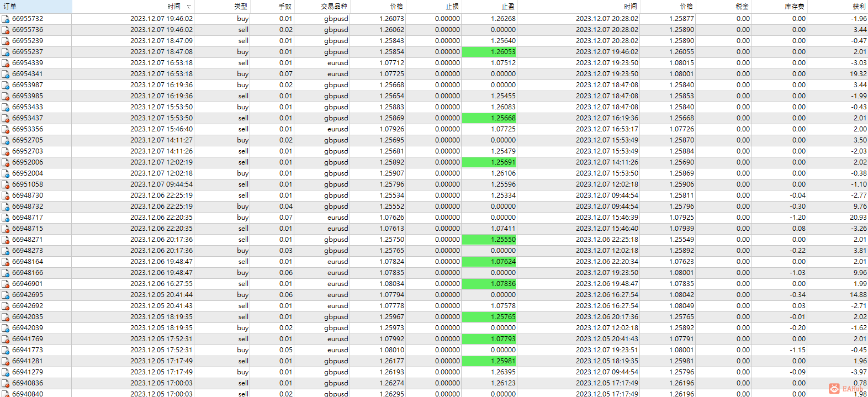Click the document icon beside 66948730
The image size is (868, 397).
(x=6, y=195)
